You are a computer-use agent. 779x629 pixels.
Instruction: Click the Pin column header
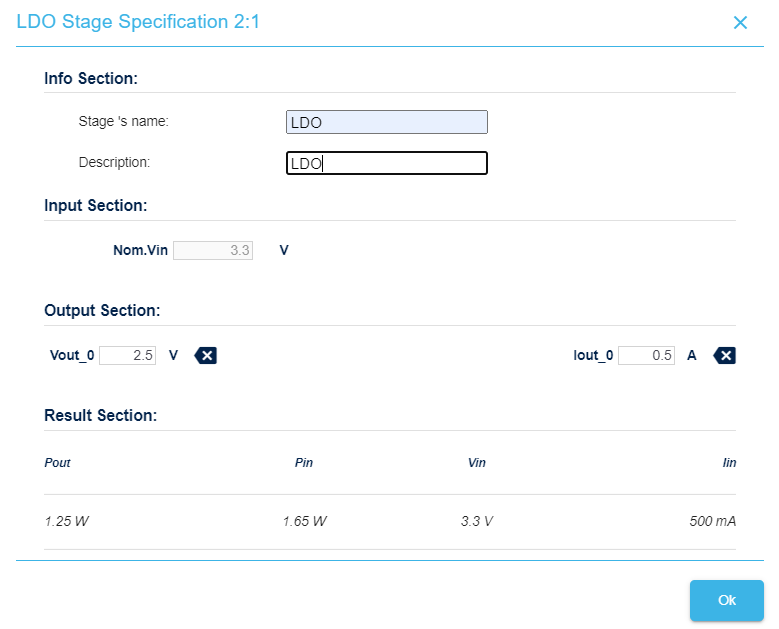tap(304, 463)
